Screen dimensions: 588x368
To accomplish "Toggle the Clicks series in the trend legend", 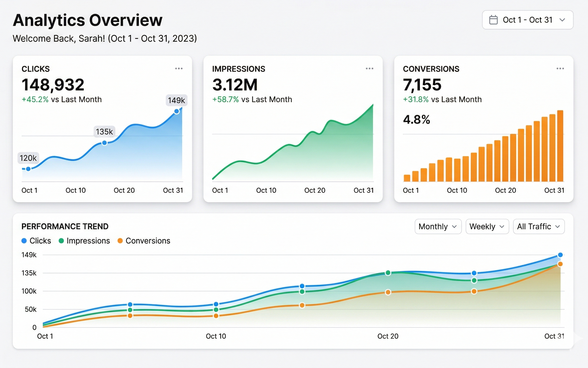I will (x=41, y=241).
